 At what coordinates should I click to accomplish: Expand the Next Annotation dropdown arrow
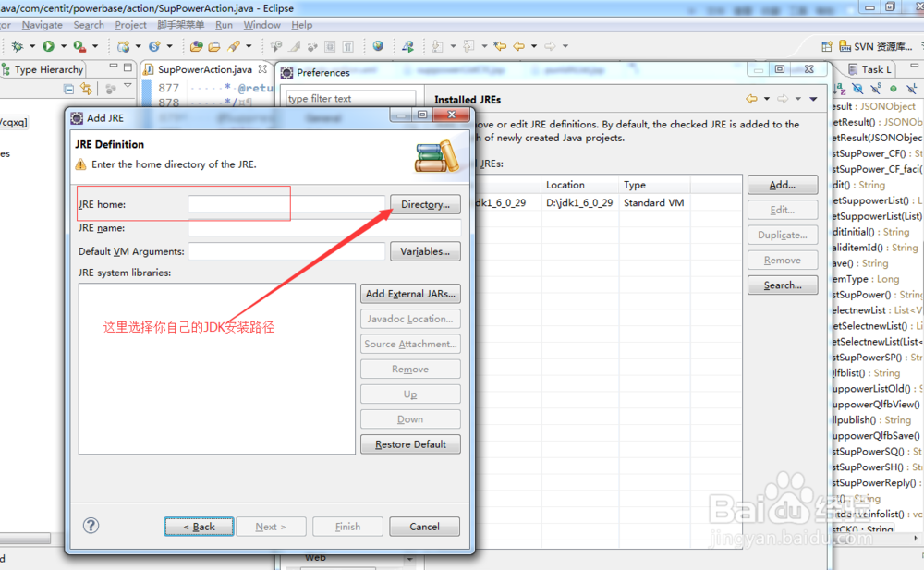(453, 46)
